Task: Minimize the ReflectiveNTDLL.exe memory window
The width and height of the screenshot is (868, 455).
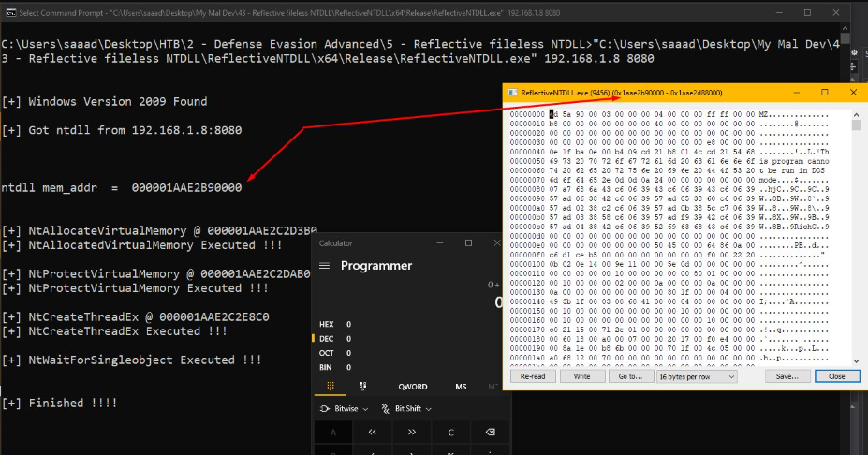Action: click(x=797, y=93)
